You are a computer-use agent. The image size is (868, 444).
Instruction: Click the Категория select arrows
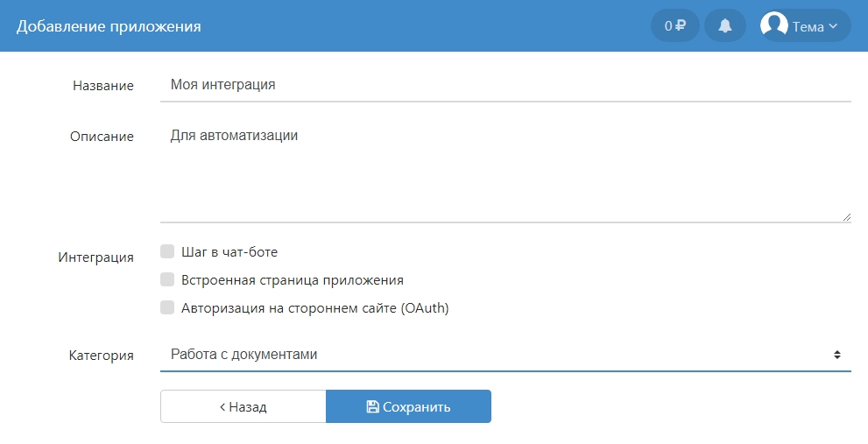[836, 355]
